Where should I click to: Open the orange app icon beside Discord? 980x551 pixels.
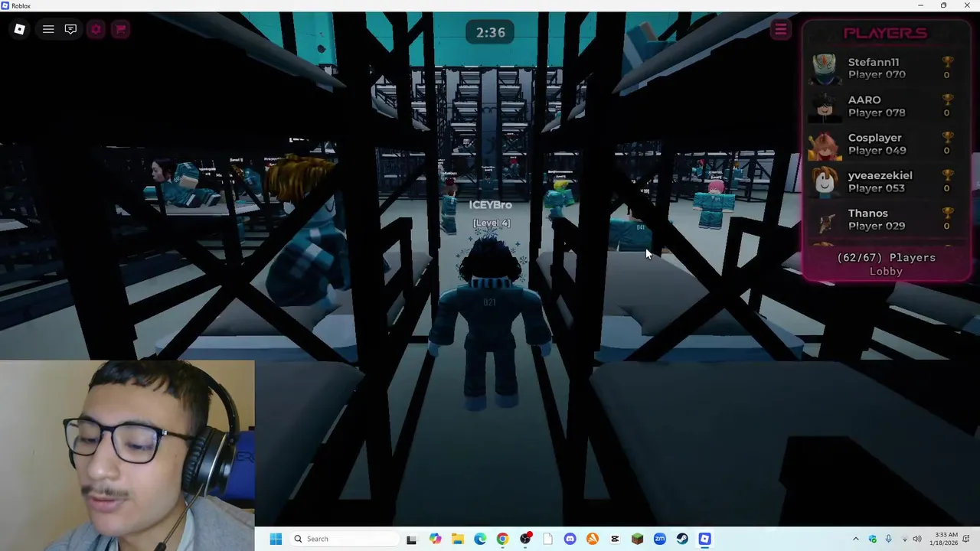[x=593, y=539]
